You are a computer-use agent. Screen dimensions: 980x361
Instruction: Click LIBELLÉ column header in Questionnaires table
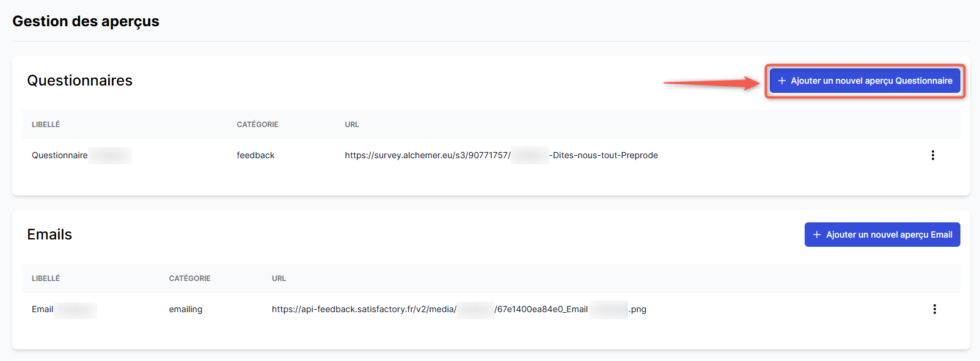[46, 125]
